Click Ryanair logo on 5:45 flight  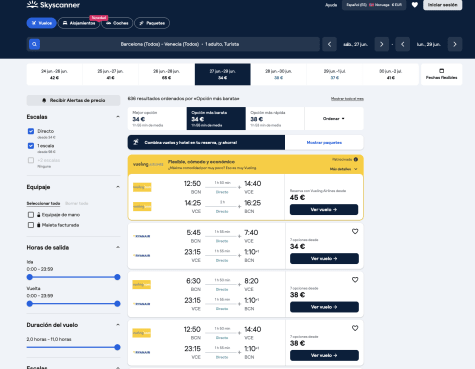[x=142, y=236]
